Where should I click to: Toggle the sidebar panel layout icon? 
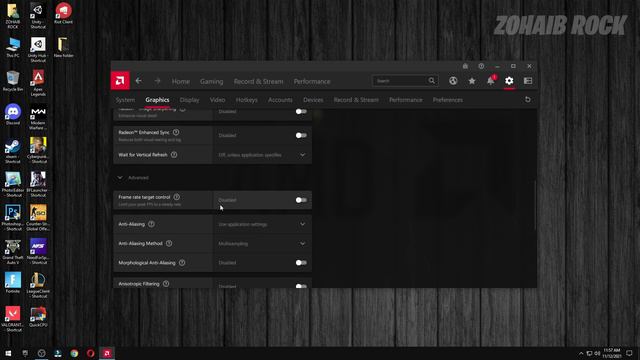pyautogui.click(x=528, y=81)
